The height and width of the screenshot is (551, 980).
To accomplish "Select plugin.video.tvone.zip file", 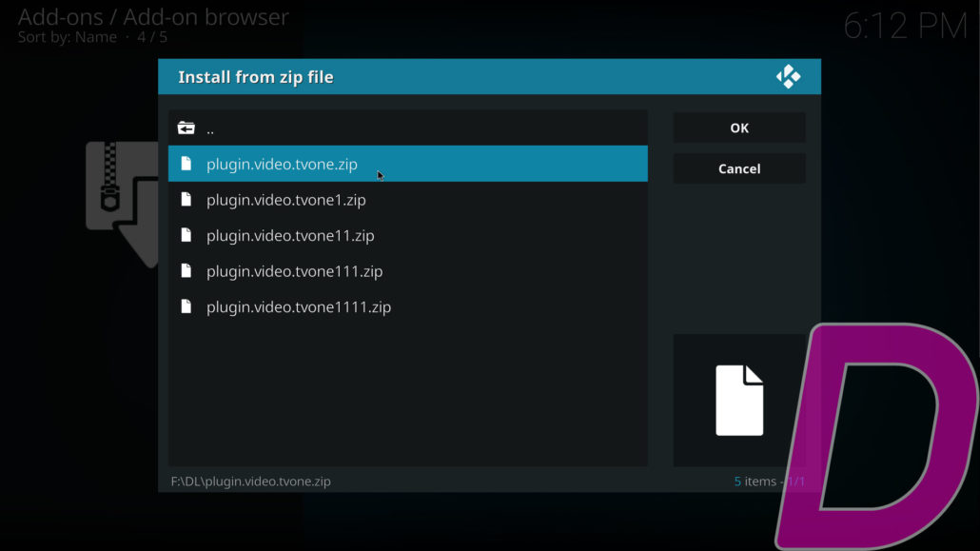I will [x=407, y=164].
